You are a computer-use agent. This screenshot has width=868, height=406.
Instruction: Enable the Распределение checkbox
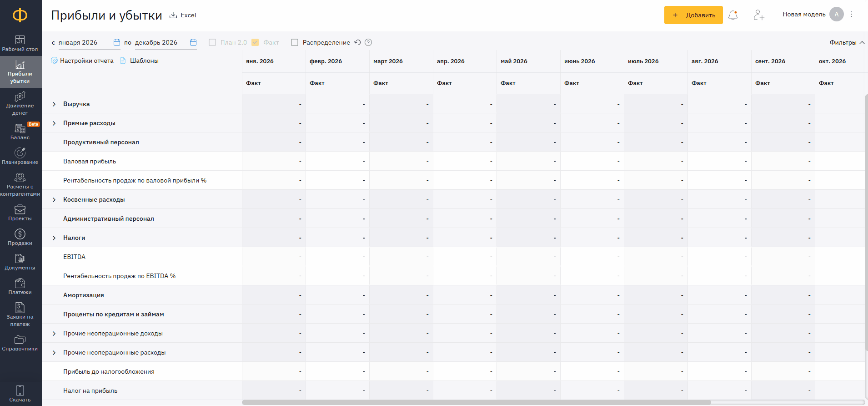(x=295, y=42)
